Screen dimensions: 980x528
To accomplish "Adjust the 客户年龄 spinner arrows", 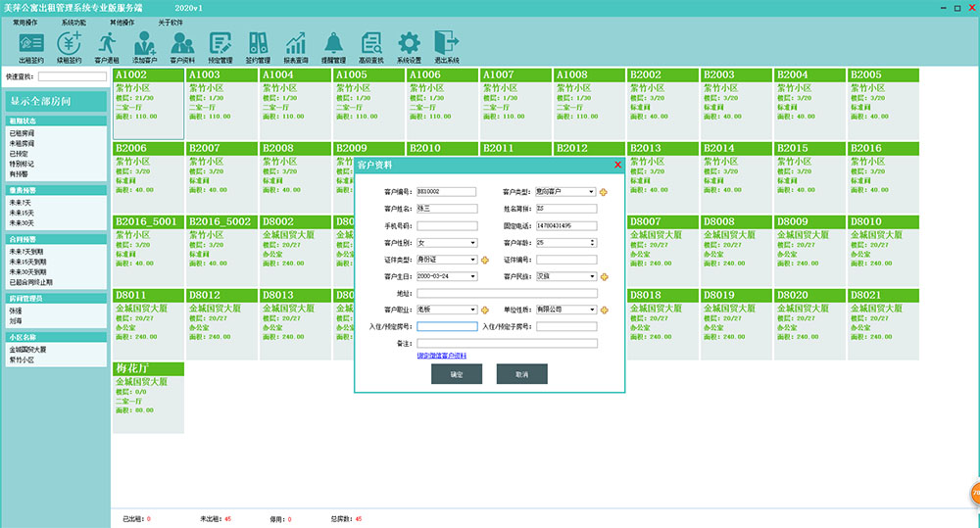I will (593, 243).
